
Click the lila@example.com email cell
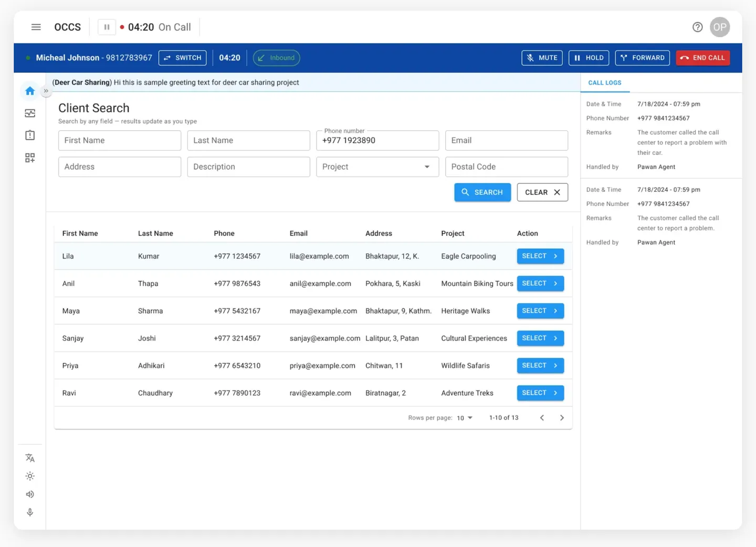click(x=319, y=256)
